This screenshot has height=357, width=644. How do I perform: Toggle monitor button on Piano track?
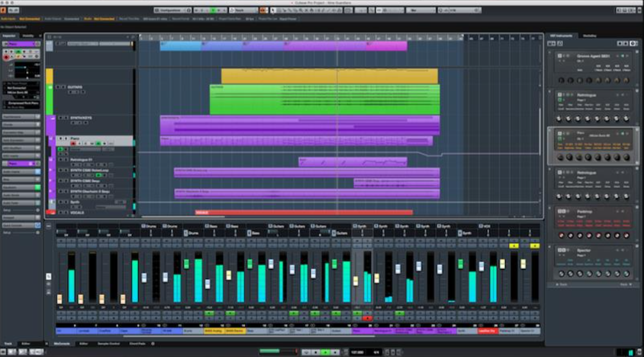pos(79,143)
